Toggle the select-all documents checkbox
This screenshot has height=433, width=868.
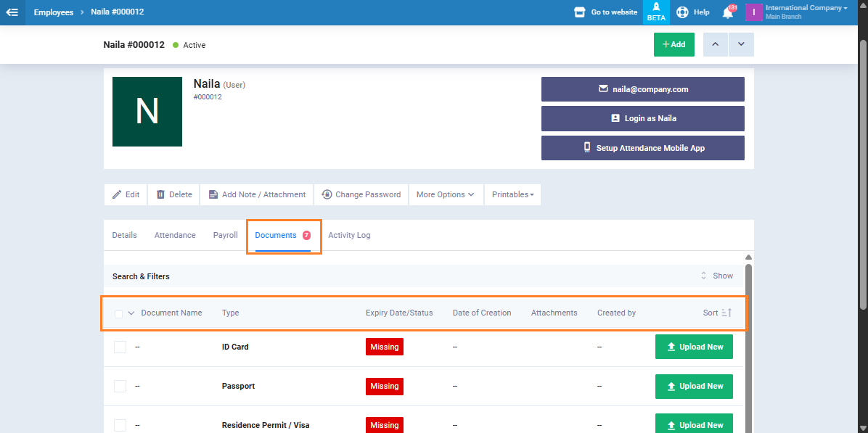pos(119,313)
